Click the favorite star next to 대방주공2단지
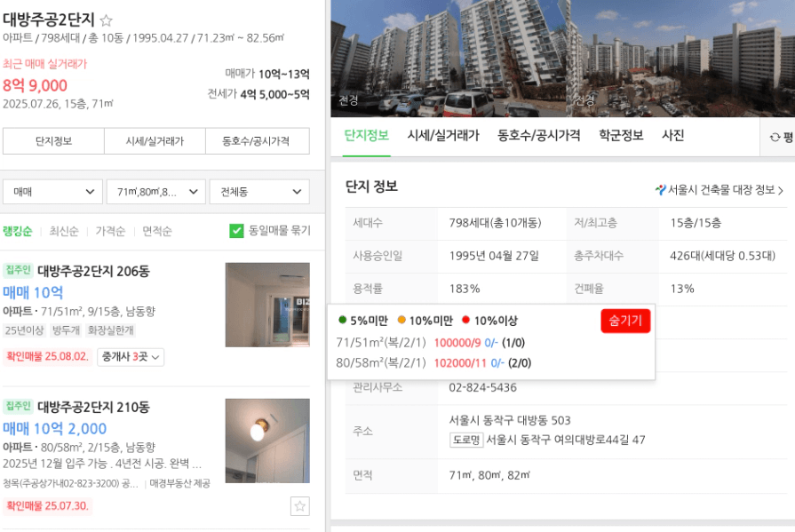 click(x=106, y=20)
